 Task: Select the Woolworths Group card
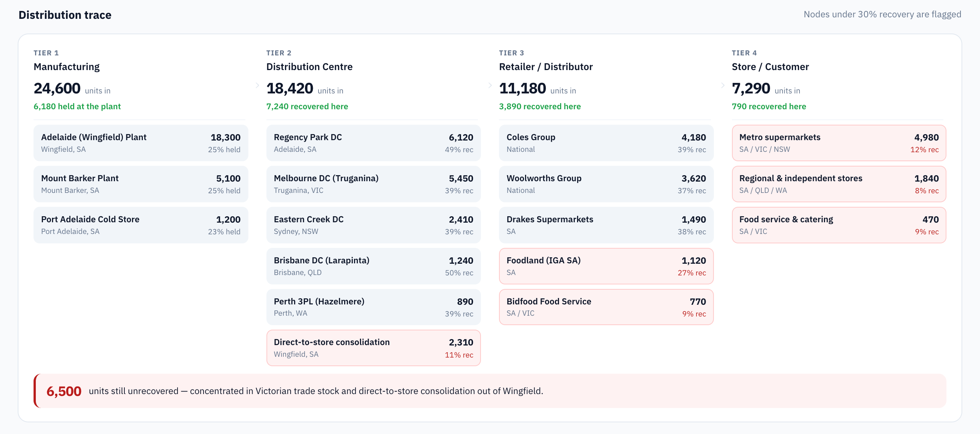[606, 184]
